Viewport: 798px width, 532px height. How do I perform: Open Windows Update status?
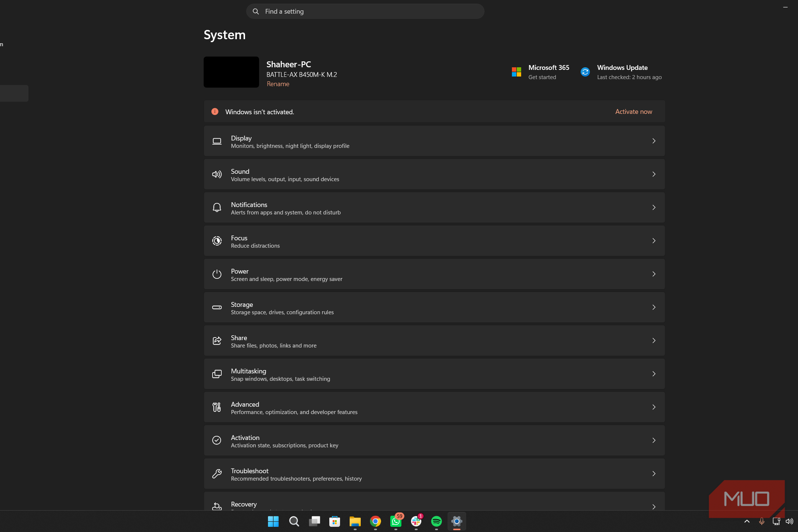[621, 72]
